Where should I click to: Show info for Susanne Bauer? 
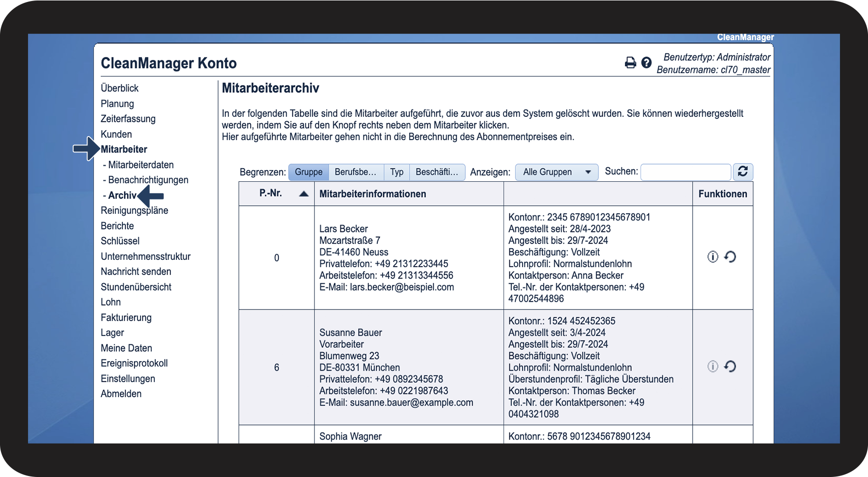click(x=713, y=366)
